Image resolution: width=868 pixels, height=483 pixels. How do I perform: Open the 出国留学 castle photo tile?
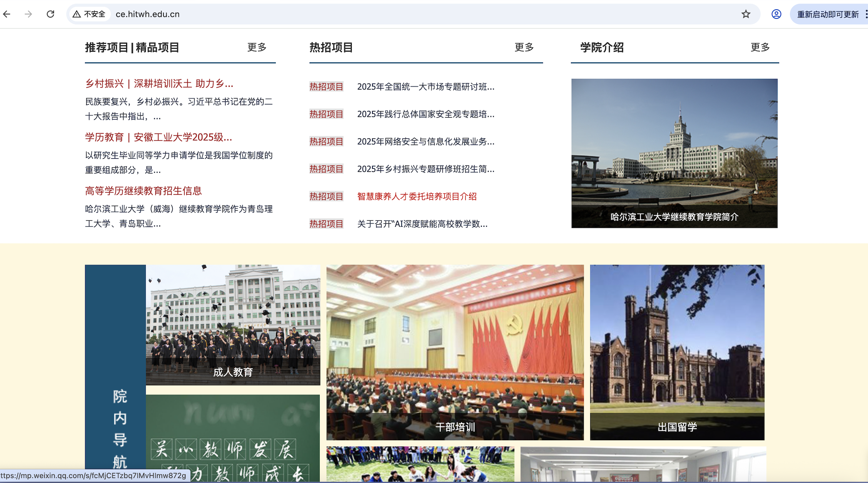pos(677,352)
